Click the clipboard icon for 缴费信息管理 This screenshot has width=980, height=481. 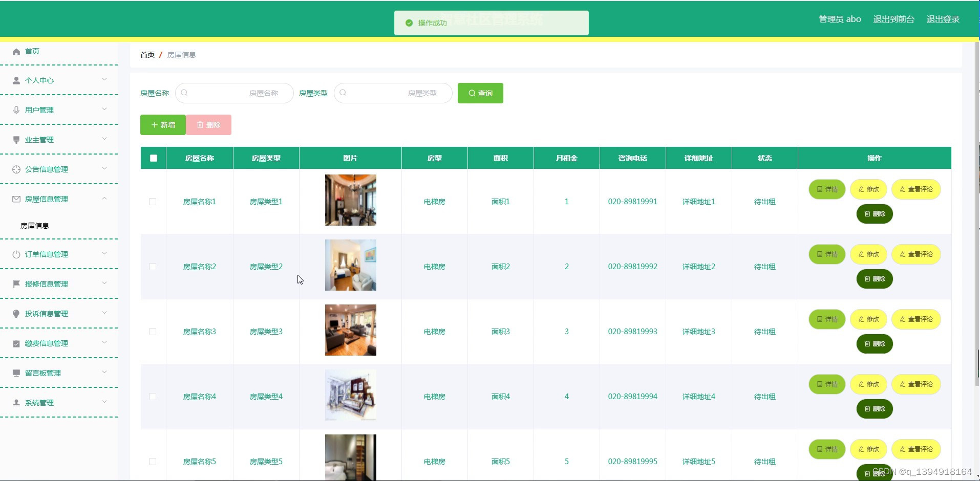[x=16, y=344]
